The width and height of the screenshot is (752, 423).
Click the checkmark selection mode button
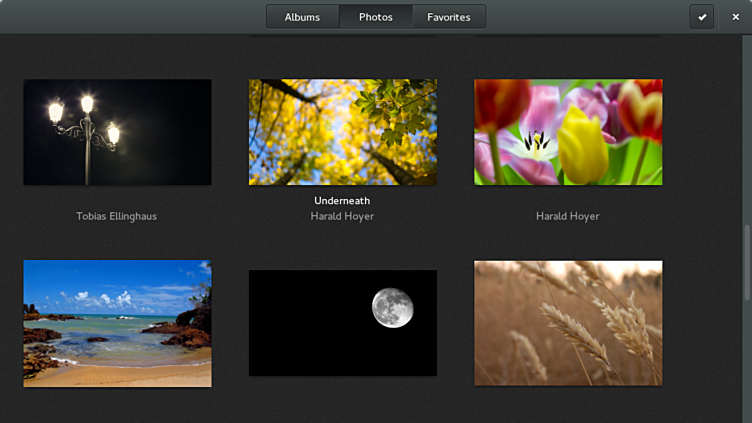click(x=702, y=16)
